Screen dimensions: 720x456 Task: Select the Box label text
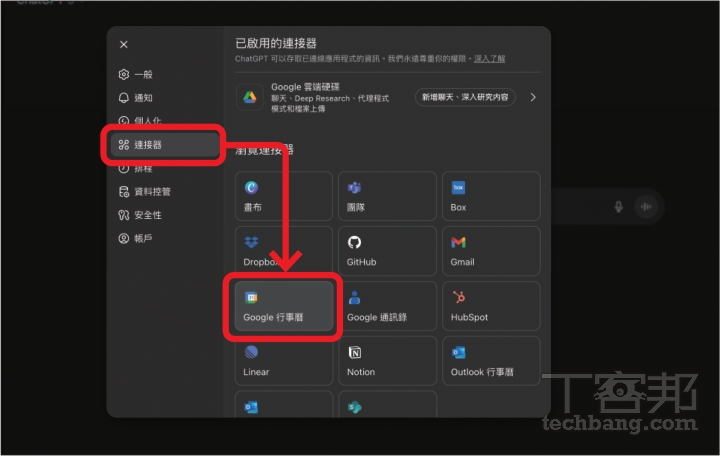[x=458, y=208]
